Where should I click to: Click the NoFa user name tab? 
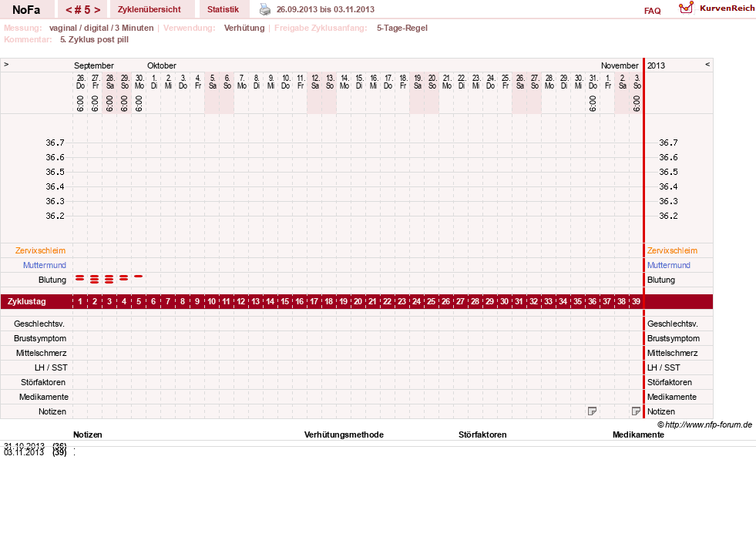(x=26, y=10)
